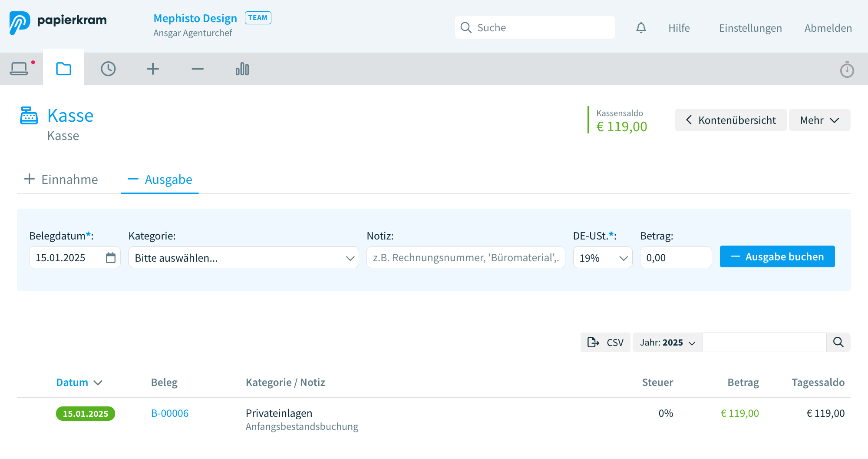Click the Kassensaldo € 119,00 value
The width and height of the screenshot is (868, 459).
pyautogui.click(x=621, y=126)
